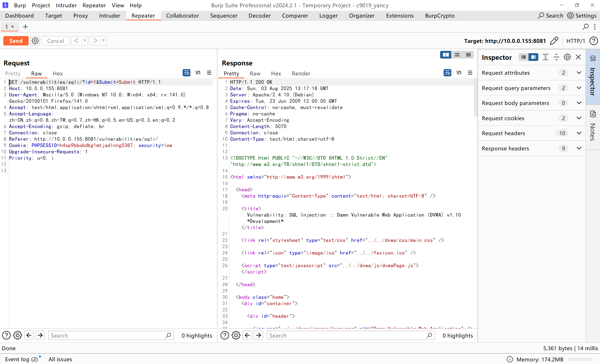Open the Notes side panel

coord(593,126)
